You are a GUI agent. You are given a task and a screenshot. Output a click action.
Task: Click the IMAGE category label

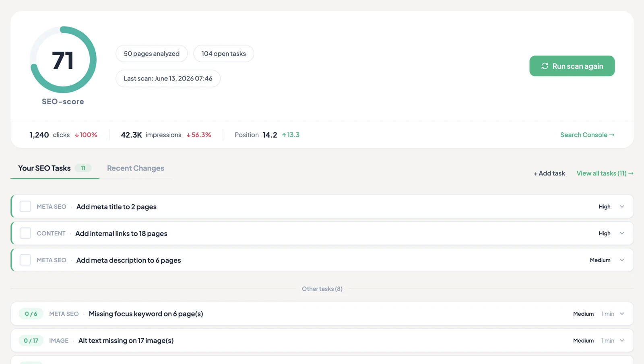(x=59, y=340)
